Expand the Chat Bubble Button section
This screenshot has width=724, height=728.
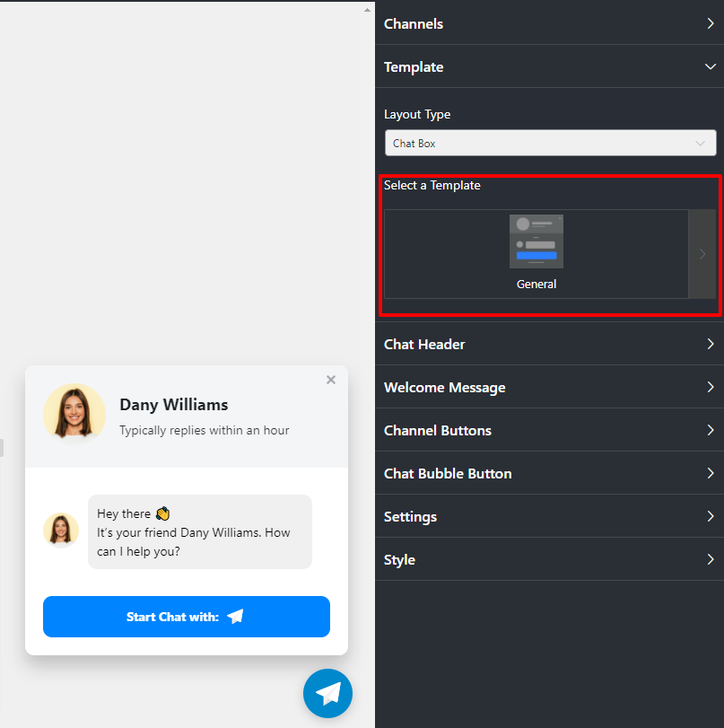(711, 473)
